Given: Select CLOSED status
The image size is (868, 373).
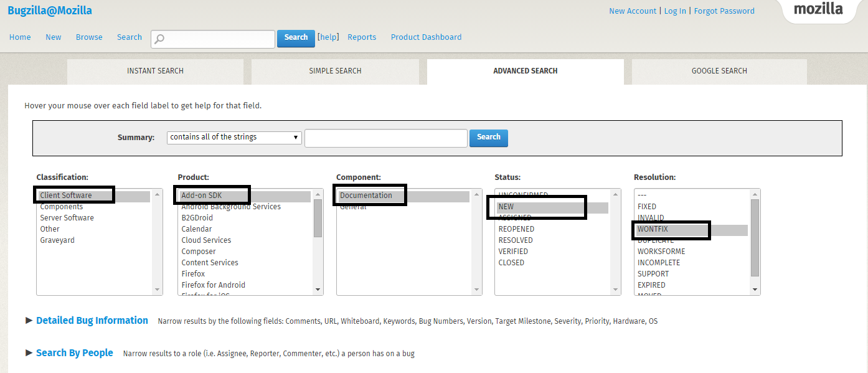Looking at the screenshot, I should pyautogui.click(x=552, y=263).
